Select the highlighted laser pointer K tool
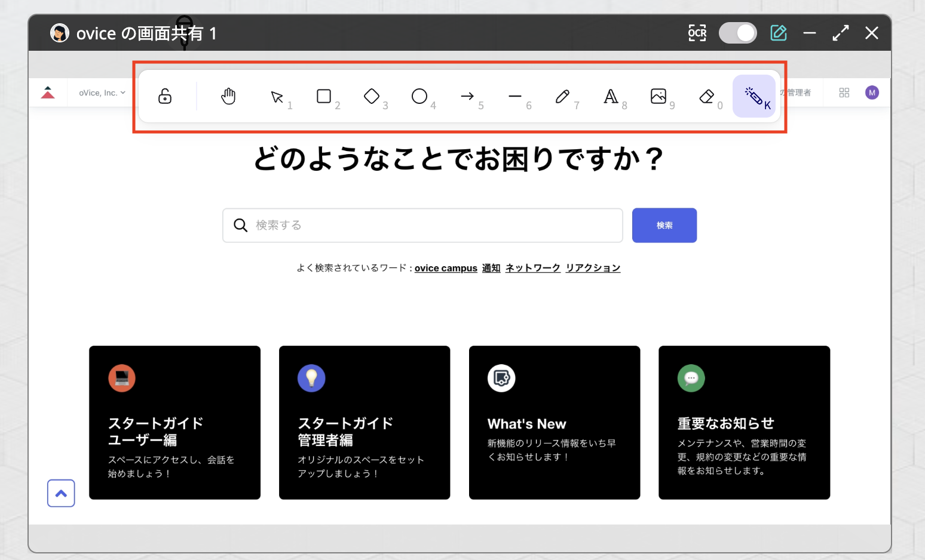 tap(754, 96)
